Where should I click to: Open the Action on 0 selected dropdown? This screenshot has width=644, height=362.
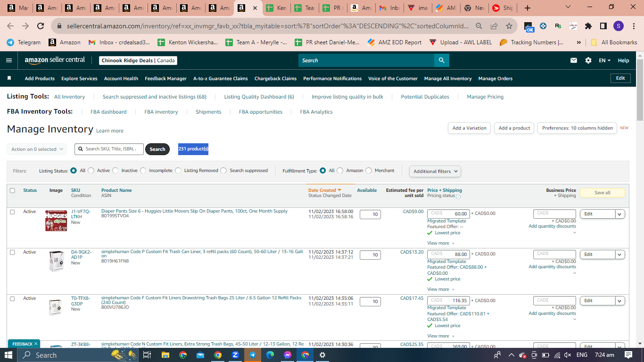pos(37,149)
